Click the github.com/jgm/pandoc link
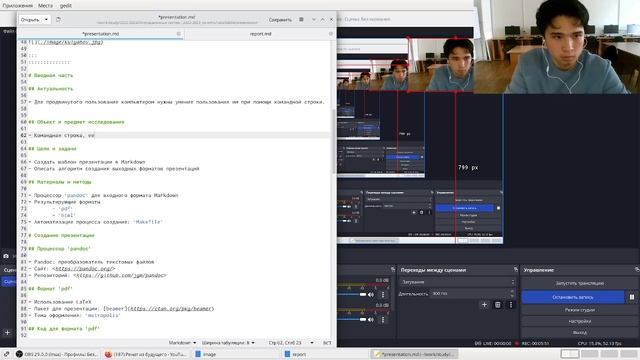640x360 pixels. (120, 276)
